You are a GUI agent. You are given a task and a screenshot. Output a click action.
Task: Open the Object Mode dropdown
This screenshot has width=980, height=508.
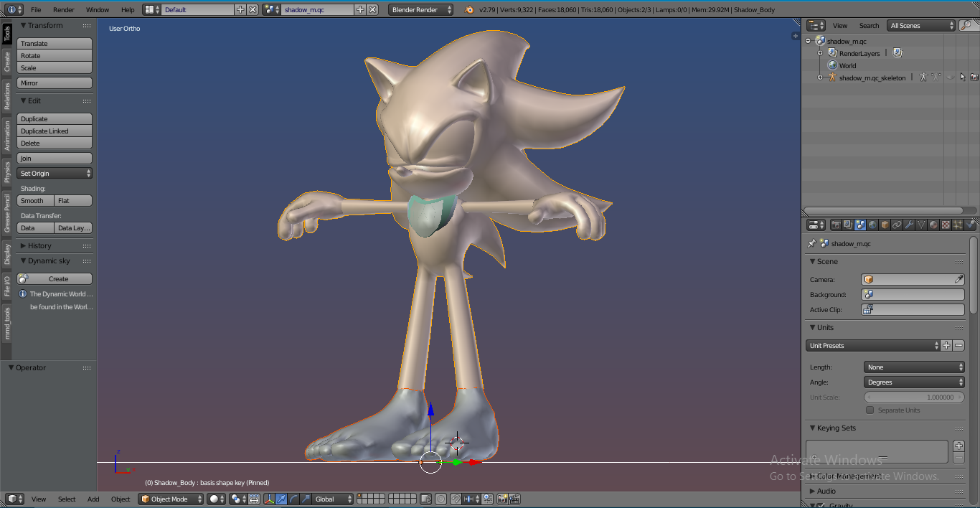point(171,499)
